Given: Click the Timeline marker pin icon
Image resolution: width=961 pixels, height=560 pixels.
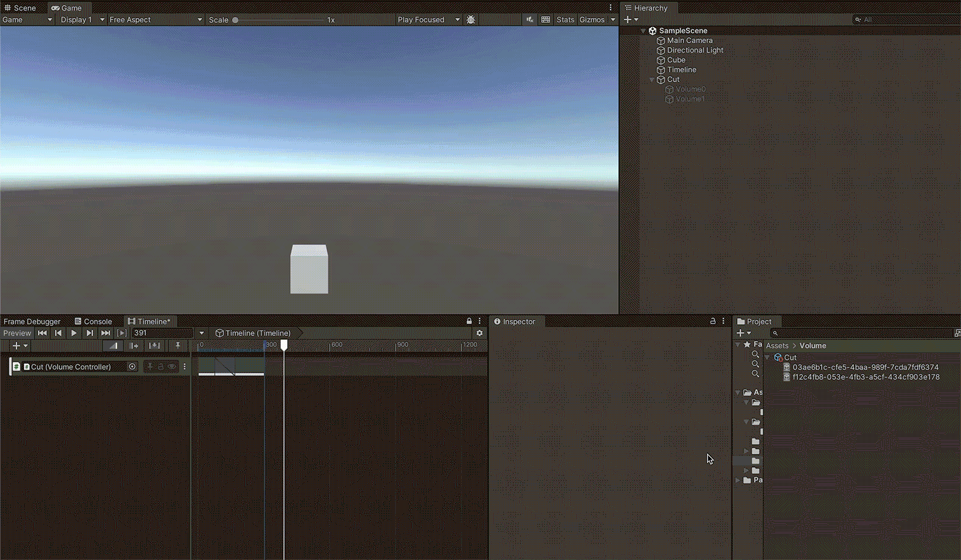Looking at the screenshot, I should point(177,345).
